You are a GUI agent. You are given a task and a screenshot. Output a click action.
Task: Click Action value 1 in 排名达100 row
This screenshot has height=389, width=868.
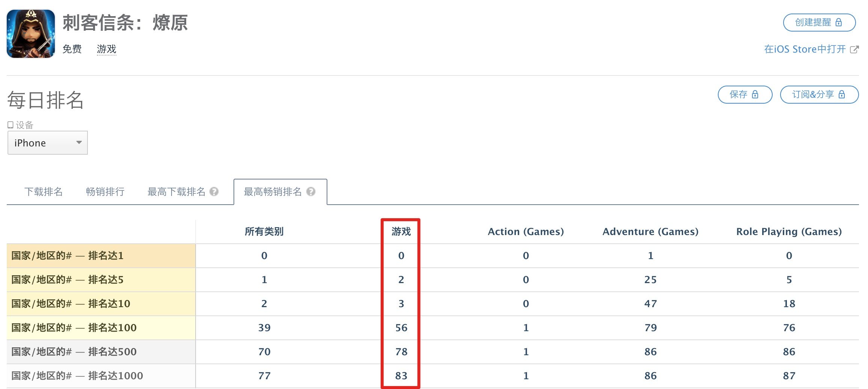click(x=526, y=328)
